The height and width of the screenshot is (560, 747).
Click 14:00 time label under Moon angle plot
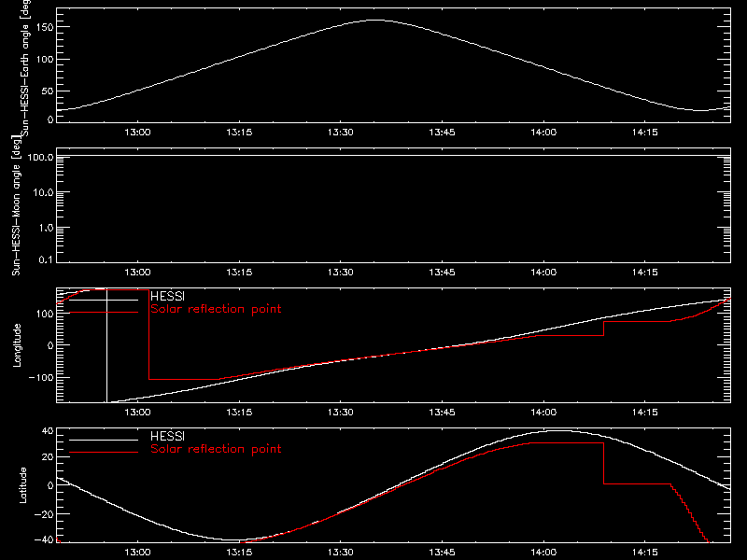543,273
